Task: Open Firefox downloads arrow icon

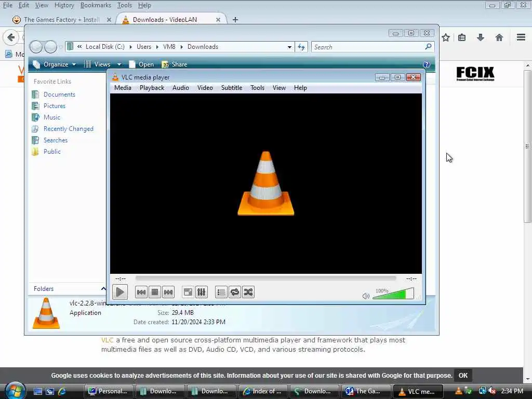Action: click(481, 37)
